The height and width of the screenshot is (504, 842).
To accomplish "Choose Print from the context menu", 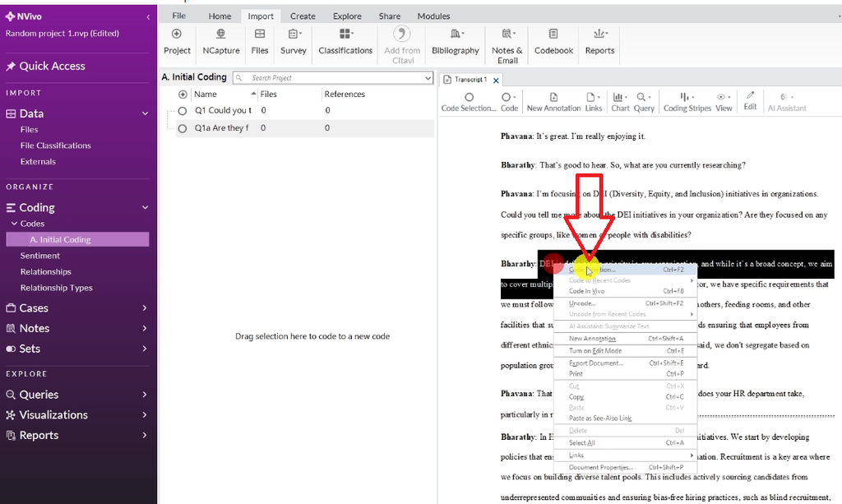I will coord(625,374).
